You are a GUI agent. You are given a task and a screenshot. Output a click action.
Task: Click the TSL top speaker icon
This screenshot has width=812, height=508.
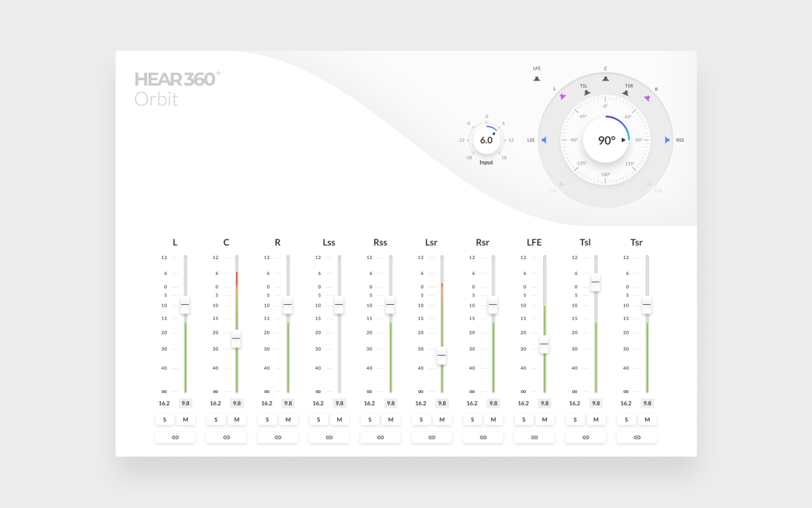point(587,93)
